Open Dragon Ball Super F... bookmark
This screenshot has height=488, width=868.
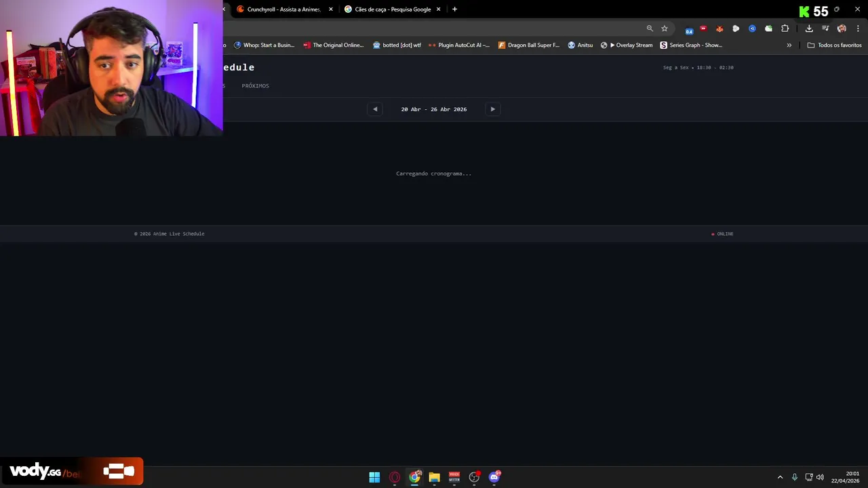click(x=529, y=45)
